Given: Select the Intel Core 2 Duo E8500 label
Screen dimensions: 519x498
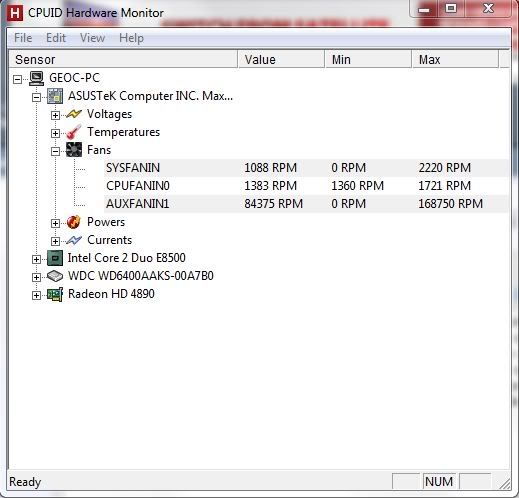Looking at the screenshot, I should coord(126,258).
